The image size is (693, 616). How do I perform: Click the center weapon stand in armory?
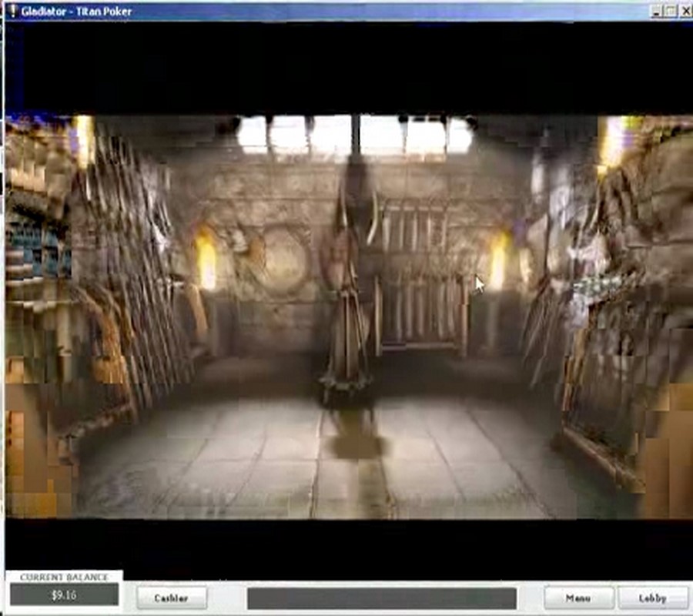click(348, 308)
